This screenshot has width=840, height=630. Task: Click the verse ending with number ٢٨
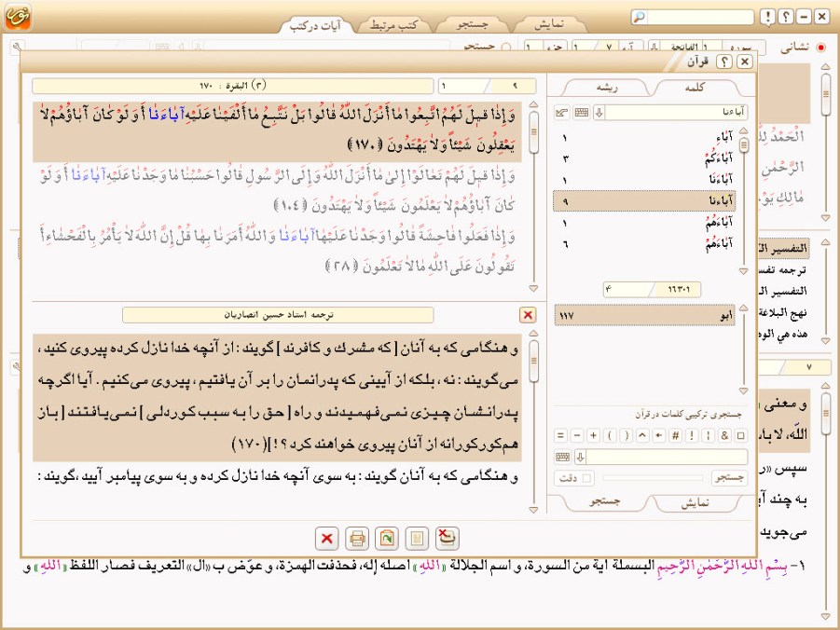[278, 251]
